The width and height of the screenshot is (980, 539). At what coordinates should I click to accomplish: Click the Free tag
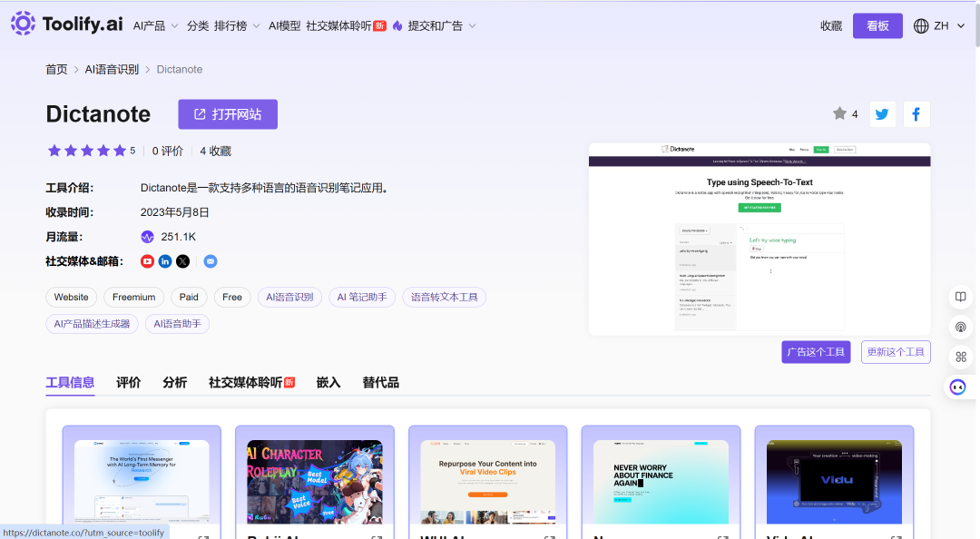[232, 297]
